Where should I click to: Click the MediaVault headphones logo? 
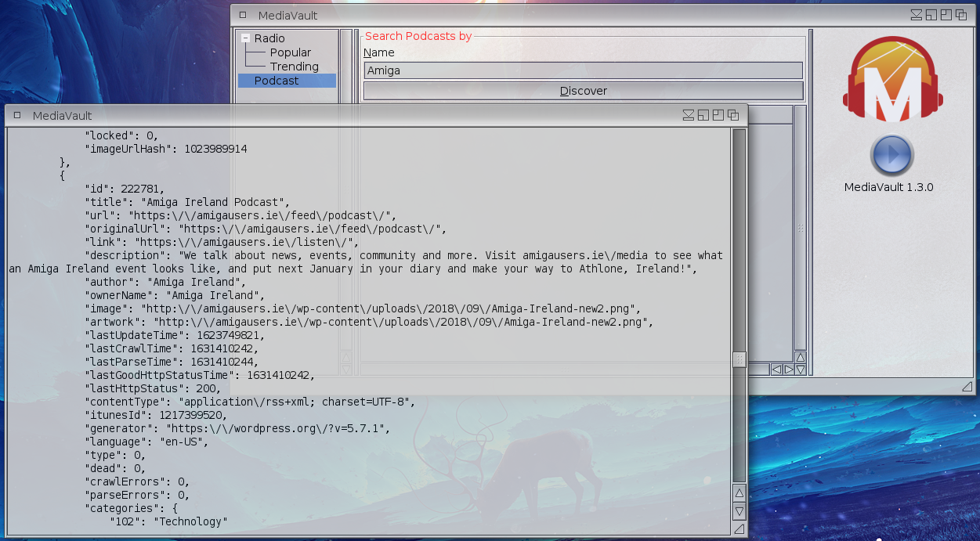point(892,79)
